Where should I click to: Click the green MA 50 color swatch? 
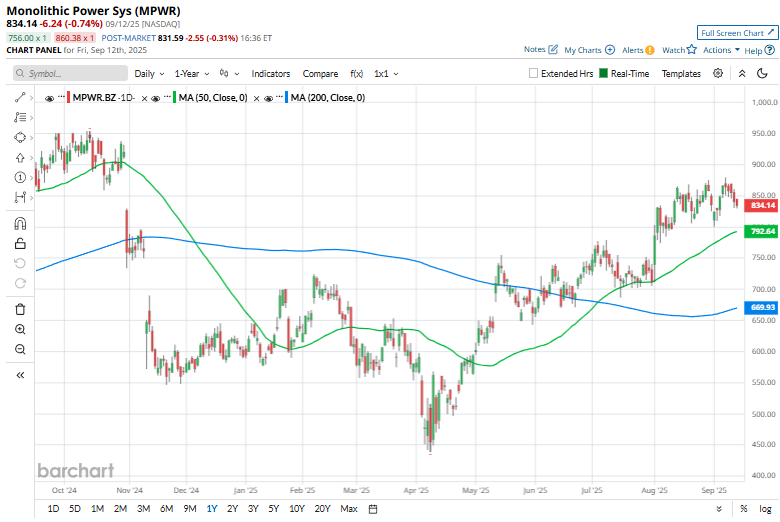point(174,98)
